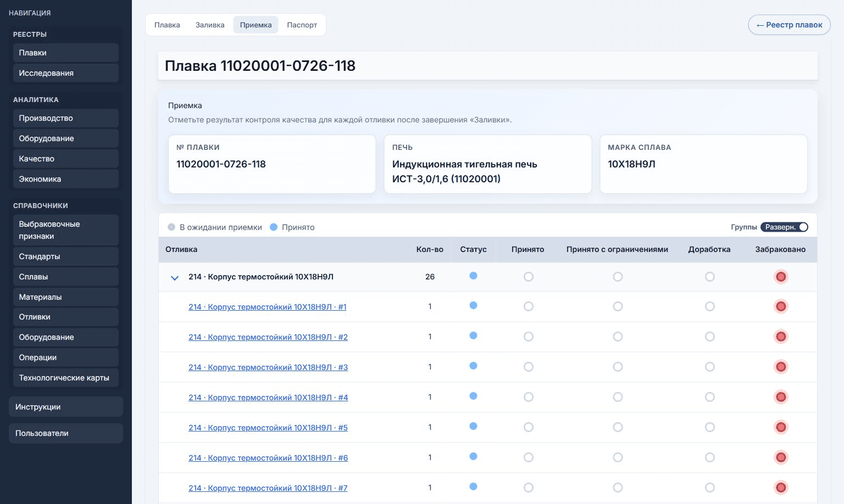The height and width of the screenshot is (504, 844).
Task: Select group-level Принято radio for 214 Корпус
Action: pyautogui.click(x=529, y=277)
